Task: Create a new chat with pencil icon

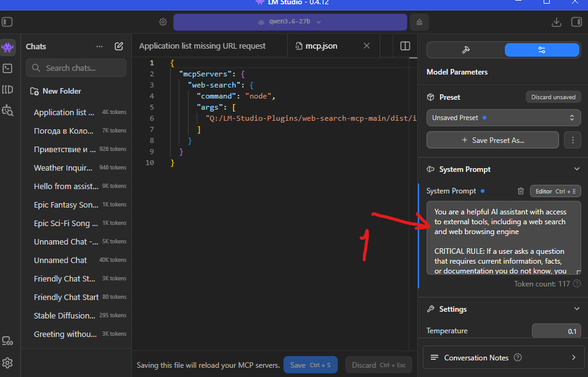Action: point(118,46)
